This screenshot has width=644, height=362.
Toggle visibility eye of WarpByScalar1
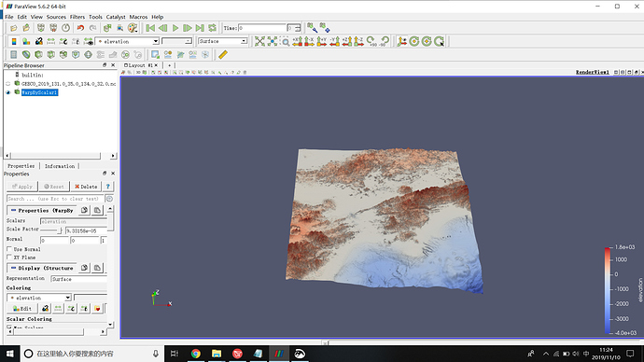7,92
